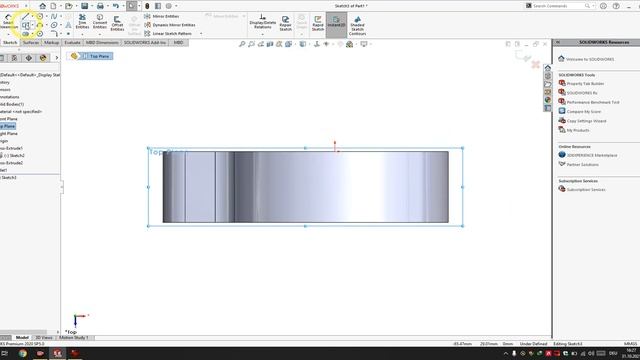
Task: Select the Spline tool
Action: pos(54,16)
